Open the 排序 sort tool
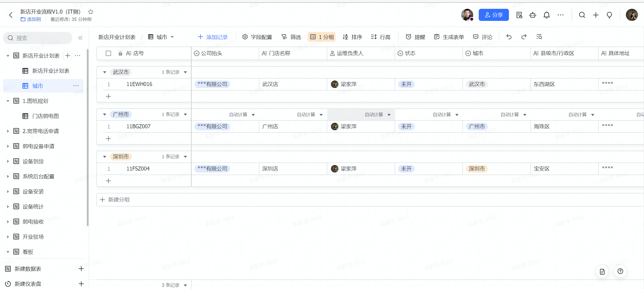The image size is (644, 289). click(x=352, y=37)
